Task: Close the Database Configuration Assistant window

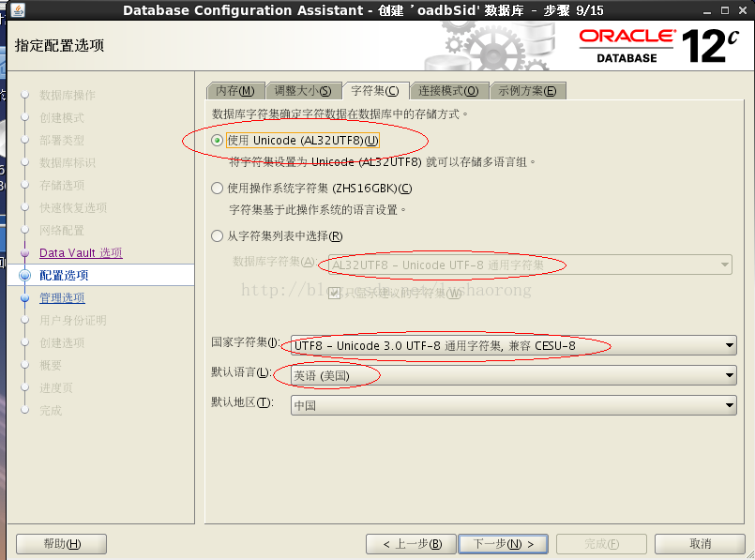Action: (x=743, y=10)
